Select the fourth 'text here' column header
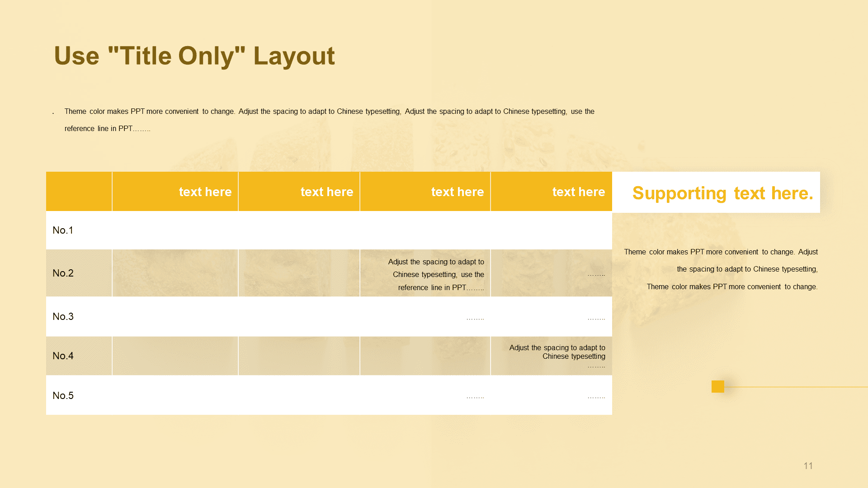This screenshot has height=488, width=868. click(552, 192)
